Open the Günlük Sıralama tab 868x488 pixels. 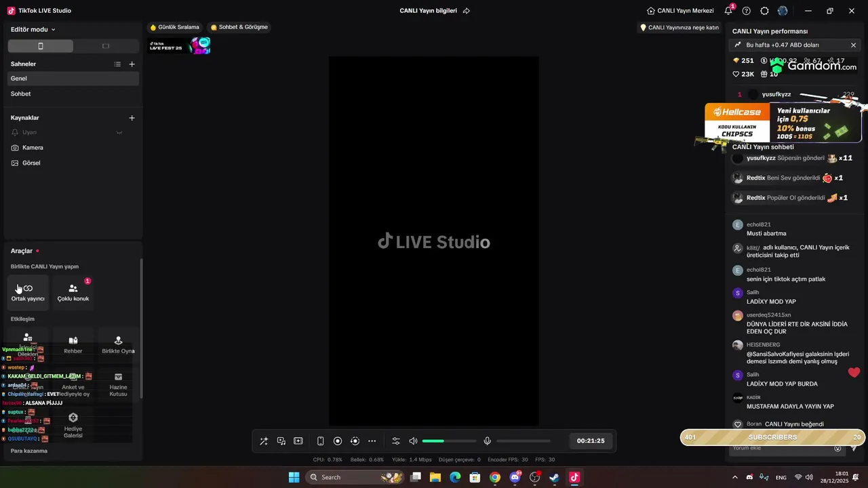175,27
